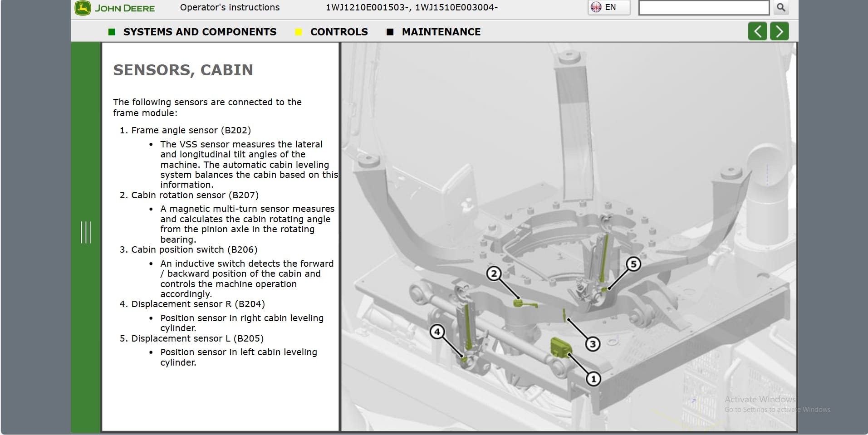The height and width of the screenshot is (435, 868).
Task: Open the MAINTENANCE menu
Action: click(441, 32)
